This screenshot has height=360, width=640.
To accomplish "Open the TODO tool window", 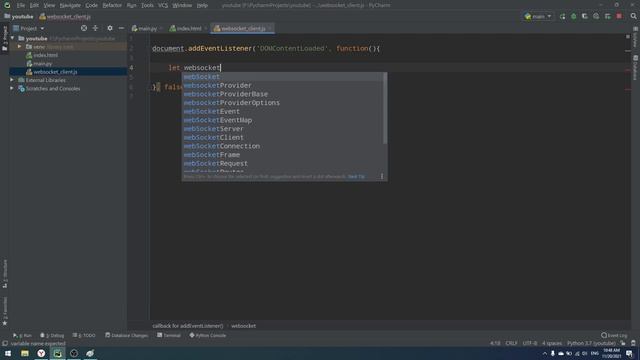I will coord(84,335).
